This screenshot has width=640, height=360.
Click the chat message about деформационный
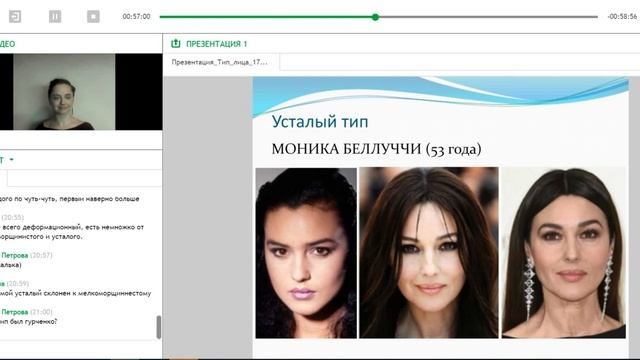72,232
